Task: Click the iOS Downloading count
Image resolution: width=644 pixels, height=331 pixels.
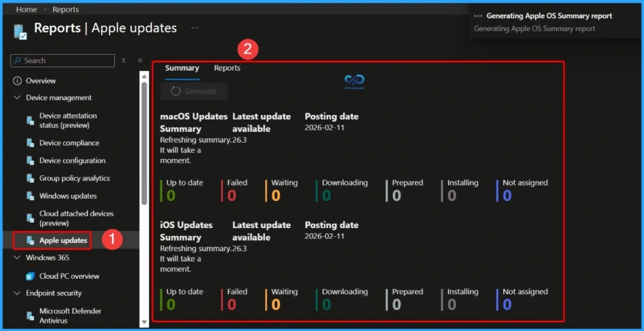Action: 326,305
